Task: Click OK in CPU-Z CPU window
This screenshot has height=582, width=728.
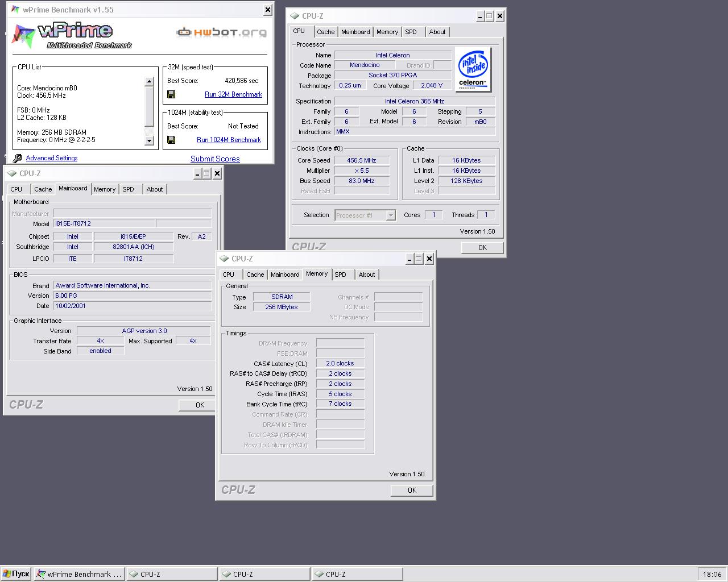Action: (482, 247)
